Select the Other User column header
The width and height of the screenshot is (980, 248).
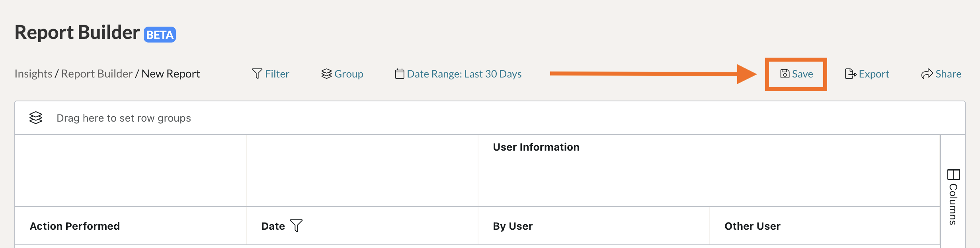[x=752, y=226]
